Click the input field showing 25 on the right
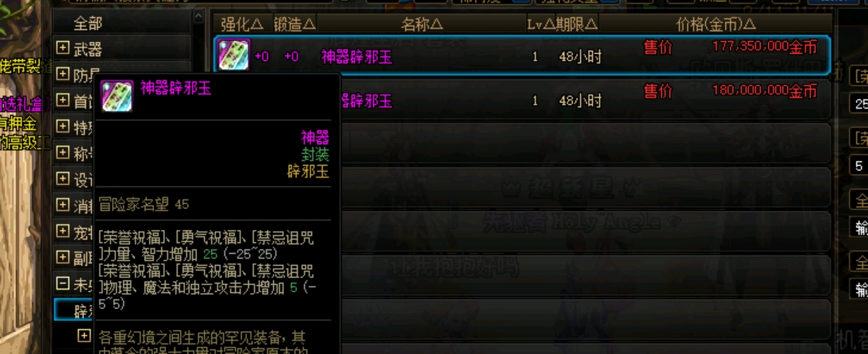The height and width of the screenshot is (354, 868). pyautogui.click(x=858, y=104)
